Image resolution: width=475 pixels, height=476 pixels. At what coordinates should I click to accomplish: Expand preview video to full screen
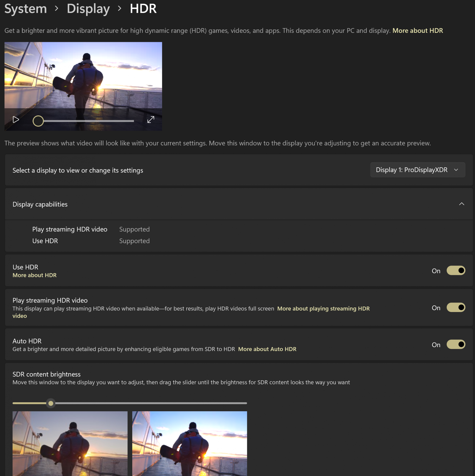[x=151, y=120]
